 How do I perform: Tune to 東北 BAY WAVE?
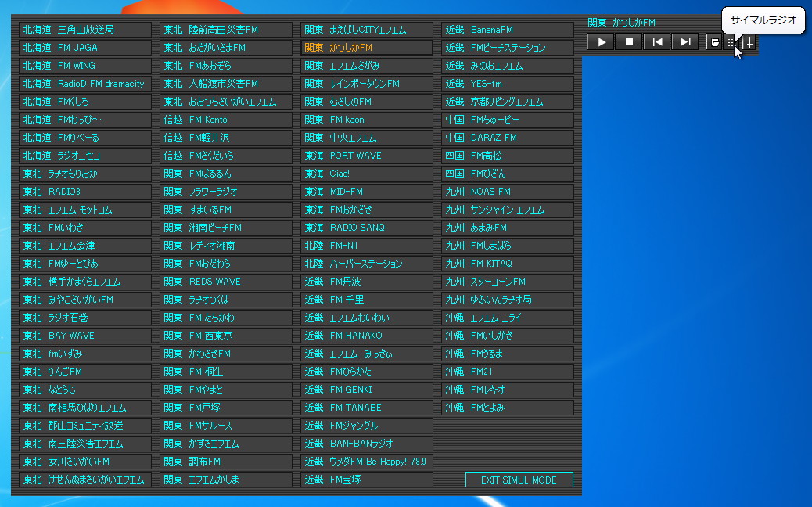pyautogui.click(x=85, y=336)
